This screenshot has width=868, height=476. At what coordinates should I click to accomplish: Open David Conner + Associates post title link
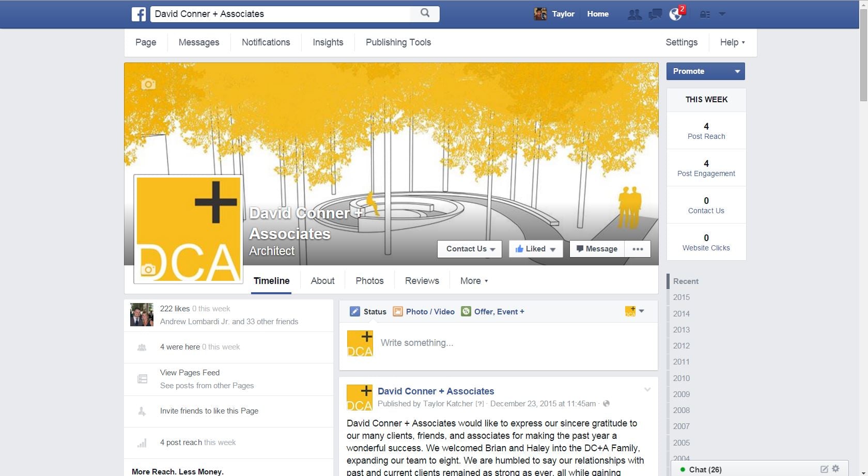coord(436,391)
